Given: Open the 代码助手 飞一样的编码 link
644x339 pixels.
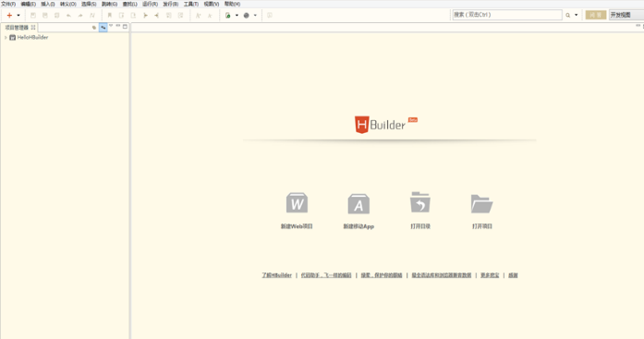Looking at the screenshot, I should [x=326, y=275].
